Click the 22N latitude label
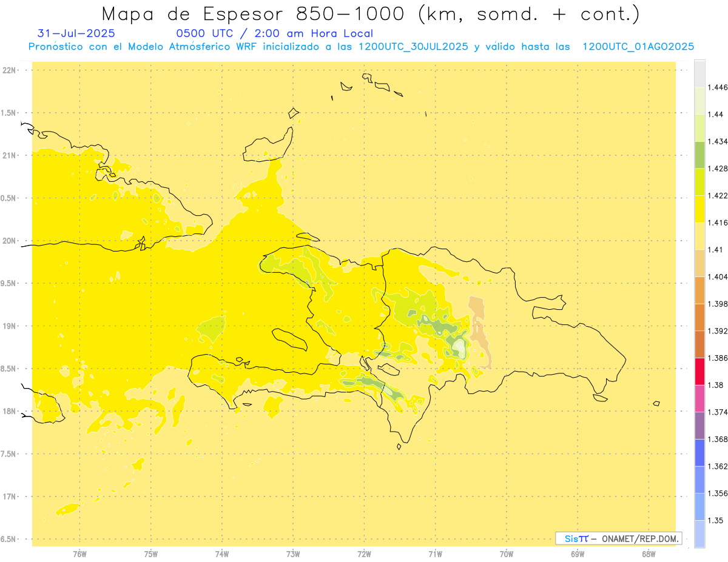Viewport: 728px width, 562px height. tap(10, 70)
